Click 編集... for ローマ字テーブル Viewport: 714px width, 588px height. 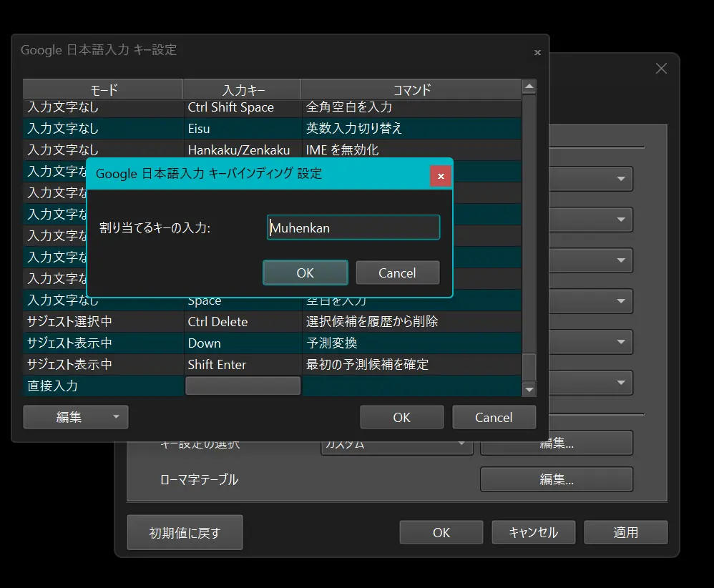tap(557, 479)
